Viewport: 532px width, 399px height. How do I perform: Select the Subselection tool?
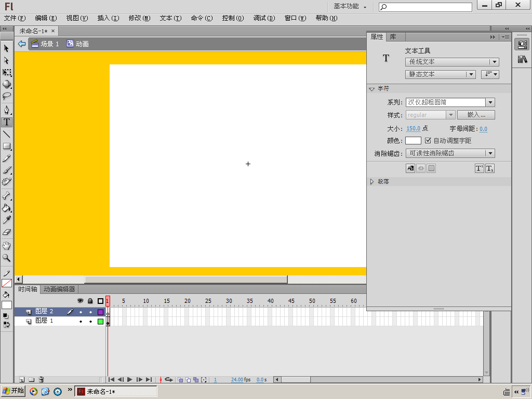pyautogui.click(x=6, y=60)
